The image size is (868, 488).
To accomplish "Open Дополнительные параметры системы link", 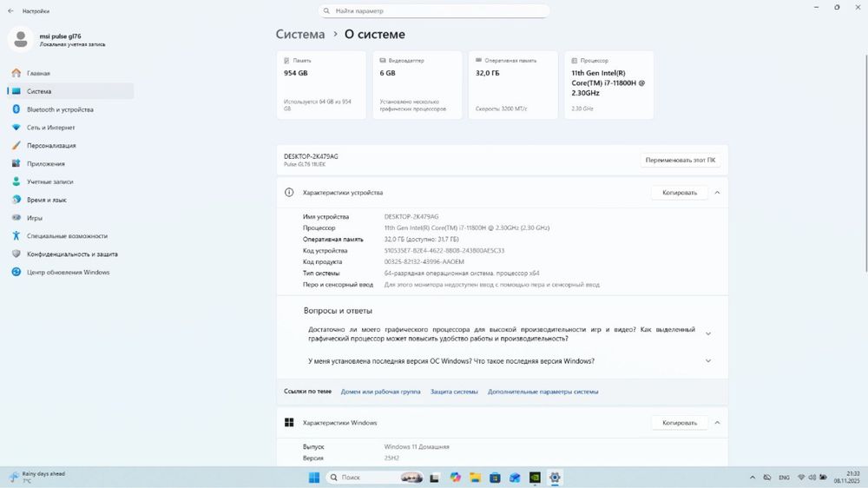I will click(542, 392).
